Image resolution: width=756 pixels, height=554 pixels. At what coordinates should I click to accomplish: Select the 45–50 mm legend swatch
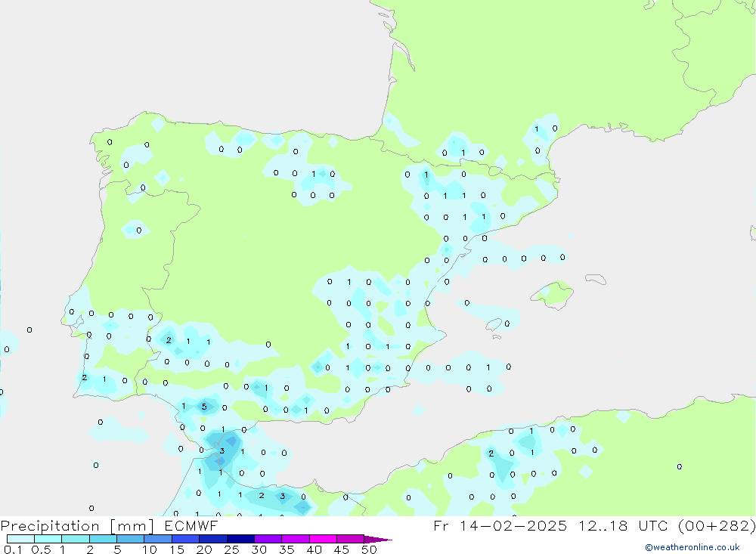pos(351,539)
